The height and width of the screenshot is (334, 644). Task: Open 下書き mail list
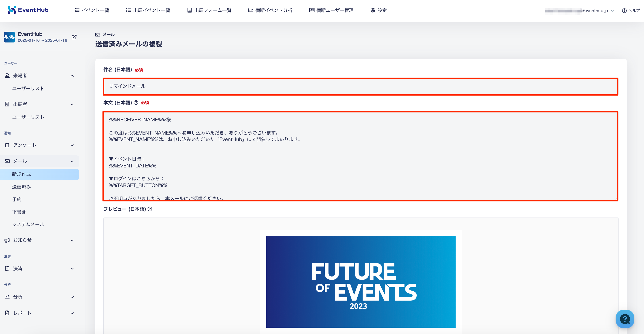(x=19, y=212)
